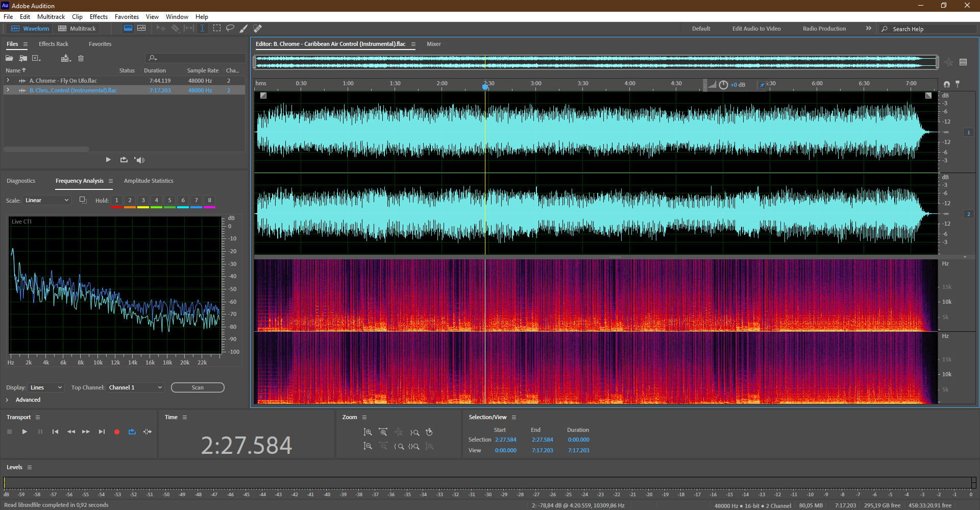Select the Lasso Selection tool
The height and width of the screenshot is (510, 980).
[x=230, y=29]
